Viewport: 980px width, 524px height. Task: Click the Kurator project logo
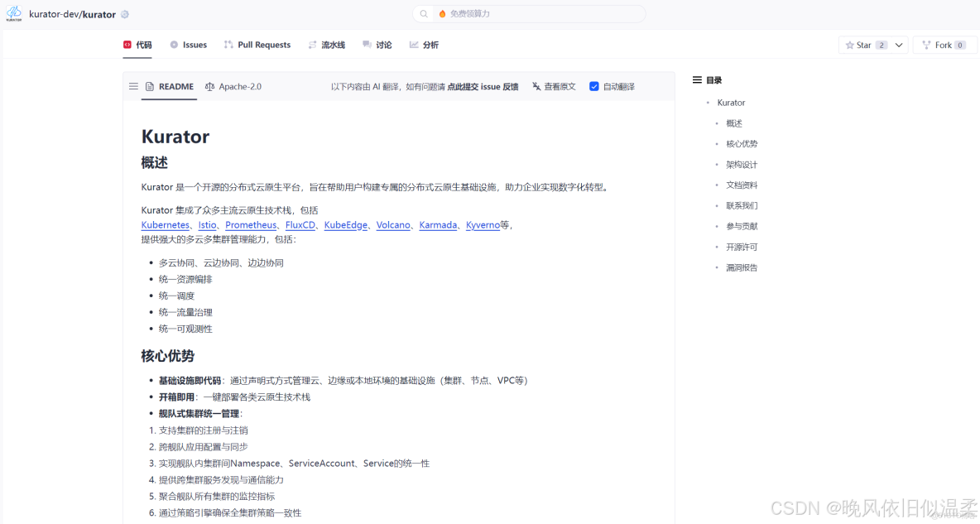click(x=13, y=13)
